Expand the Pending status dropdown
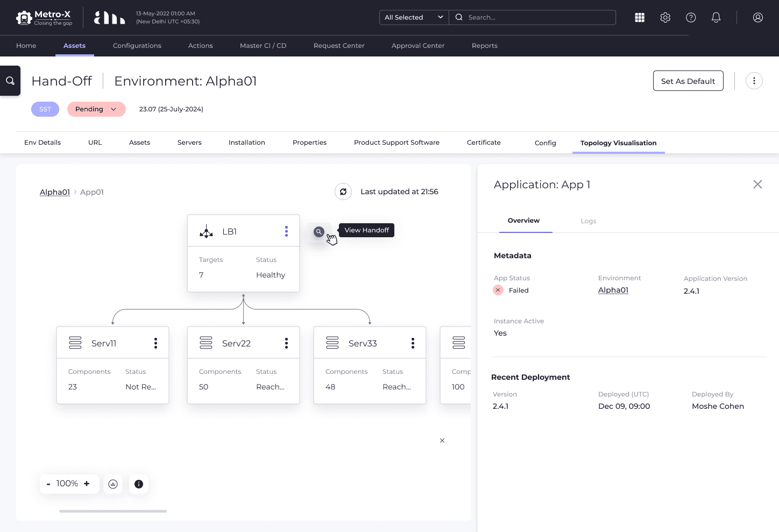The width and height of the screenshot is (779, 532). click(x=96, y=109)
